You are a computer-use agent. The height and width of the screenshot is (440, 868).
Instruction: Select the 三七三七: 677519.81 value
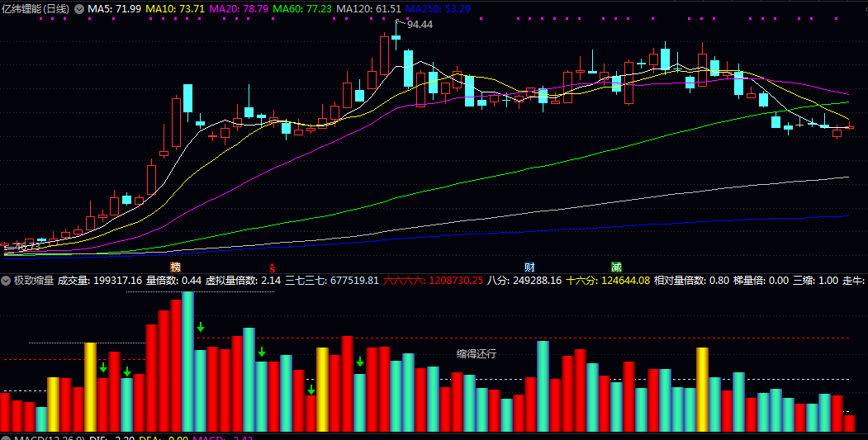pos(332,281)
